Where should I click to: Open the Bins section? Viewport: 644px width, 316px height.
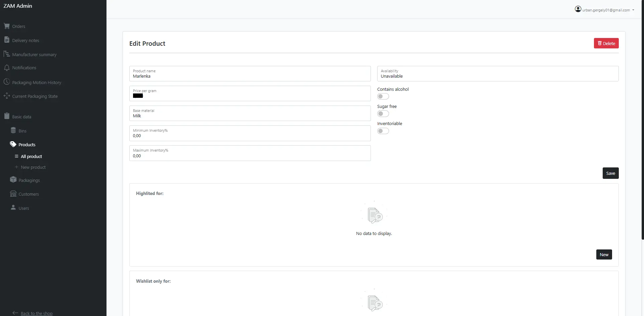pos(23,131)
